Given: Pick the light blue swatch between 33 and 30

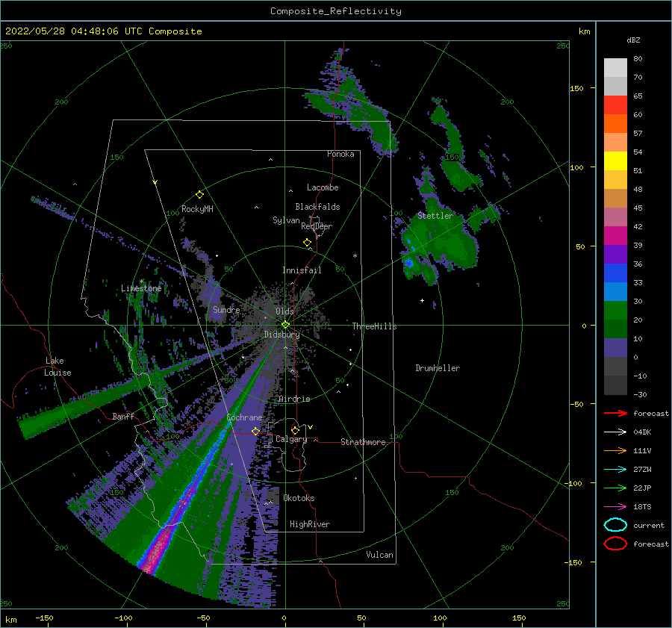Looking at the screenshot, I should [615, 291].
